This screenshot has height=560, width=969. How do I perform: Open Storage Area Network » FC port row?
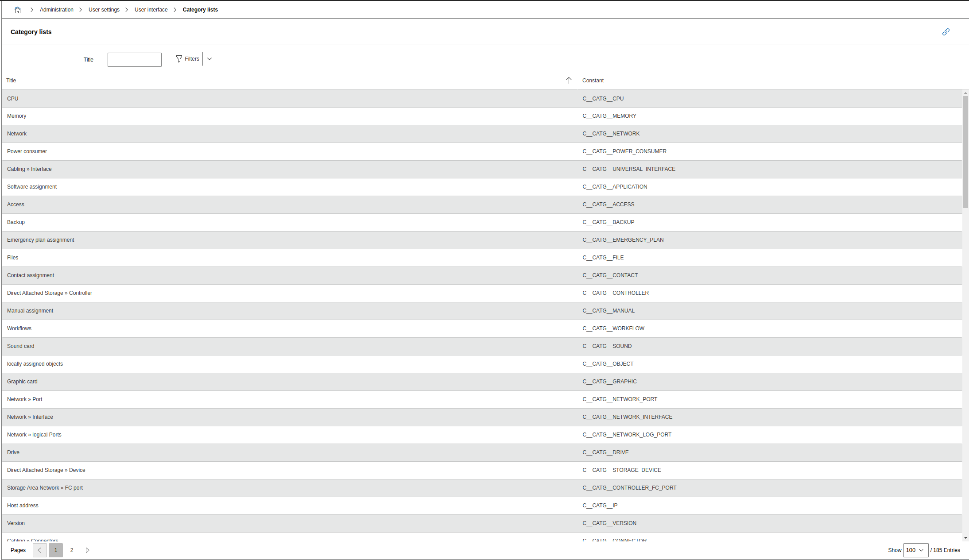[x=482, y=488]
